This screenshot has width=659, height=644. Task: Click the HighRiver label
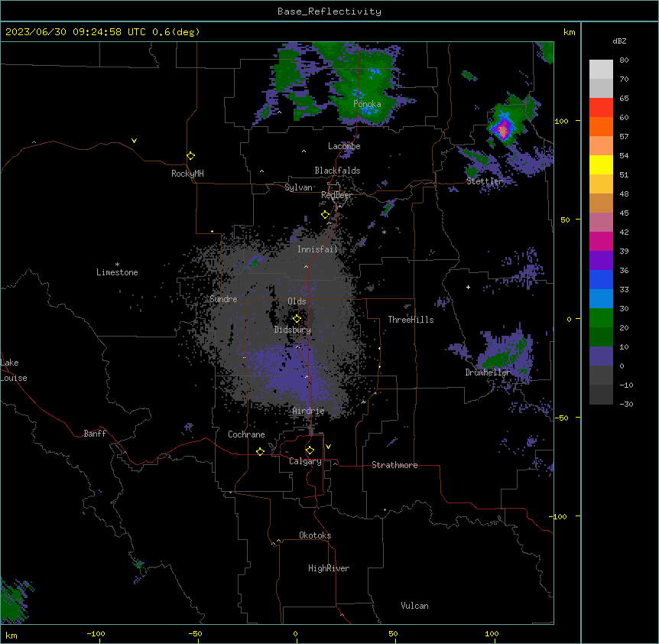[x=329, y=568]
